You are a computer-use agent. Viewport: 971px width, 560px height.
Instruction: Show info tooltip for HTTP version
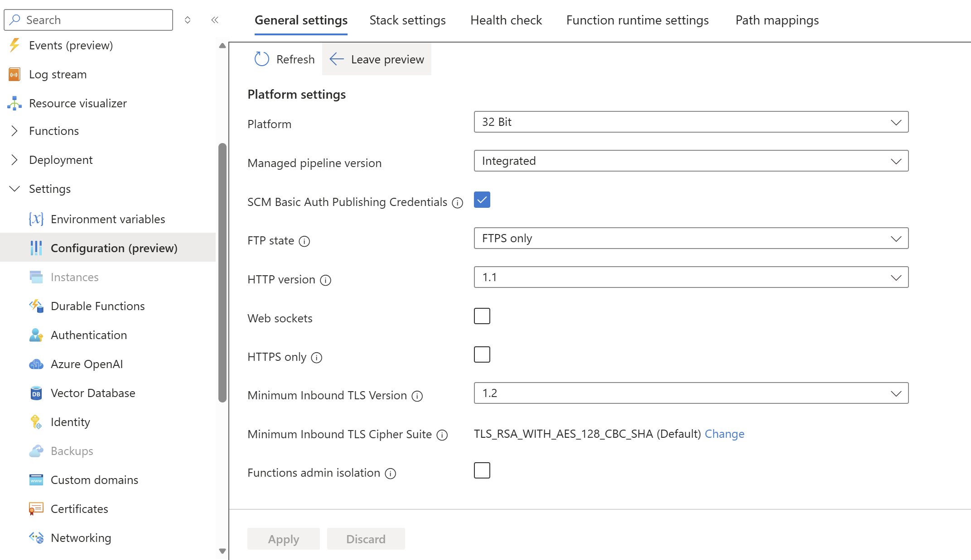tap(326, 280)
